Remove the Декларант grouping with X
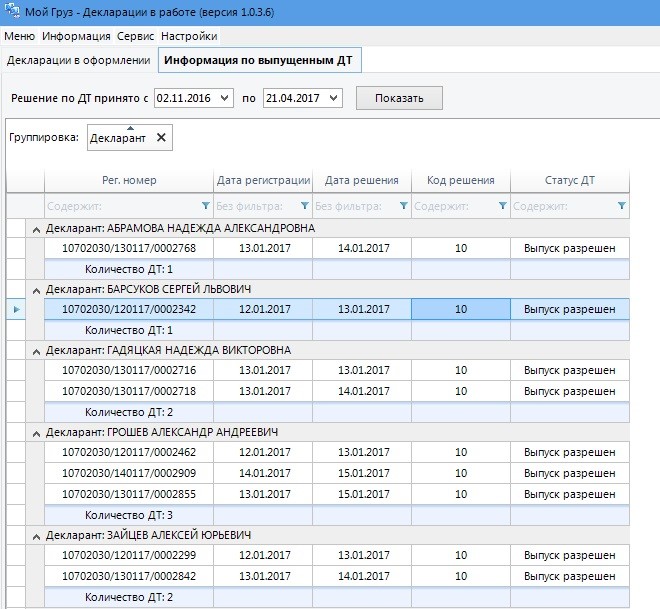Screen dimensions: 660x609 [161, 138]
